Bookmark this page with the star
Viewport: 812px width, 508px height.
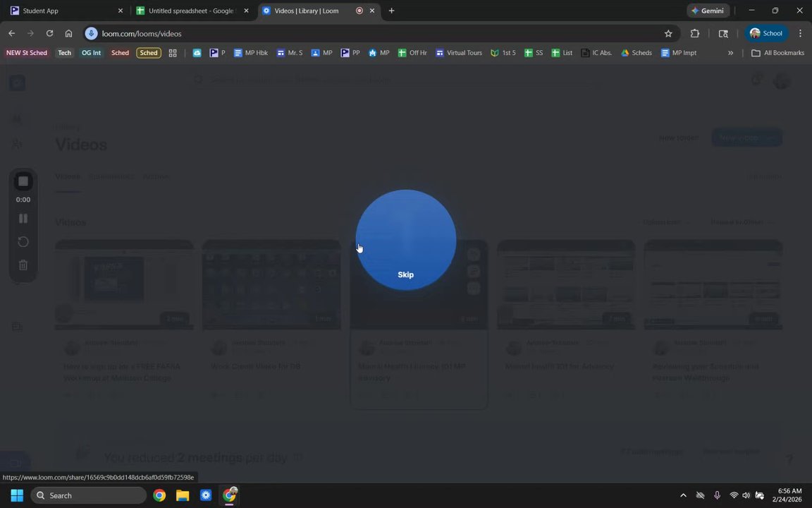[668, 33]
